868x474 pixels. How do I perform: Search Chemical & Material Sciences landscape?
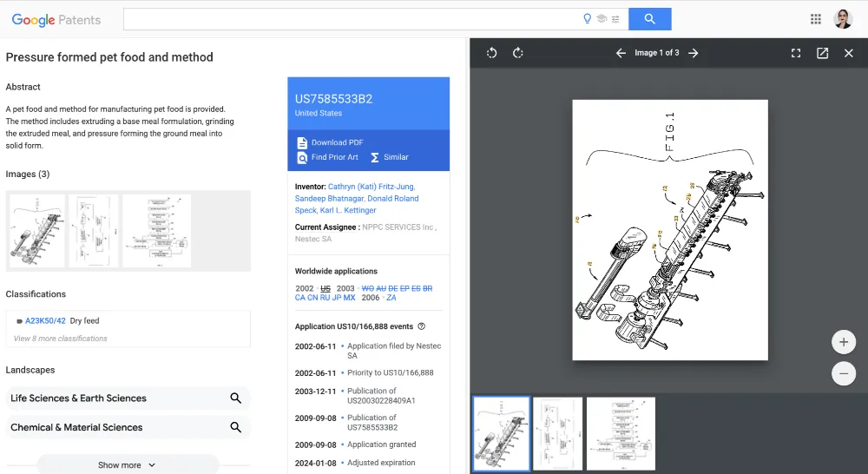235,427
